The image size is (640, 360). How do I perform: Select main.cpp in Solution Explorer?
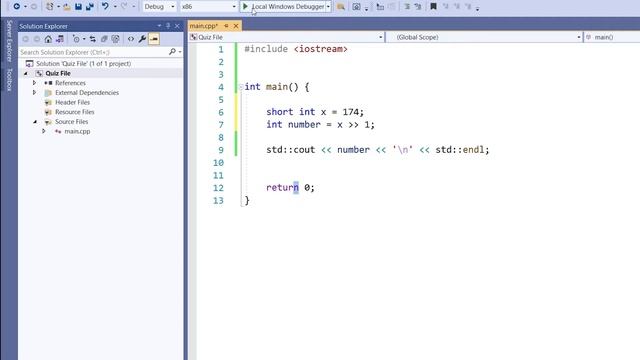77,131
